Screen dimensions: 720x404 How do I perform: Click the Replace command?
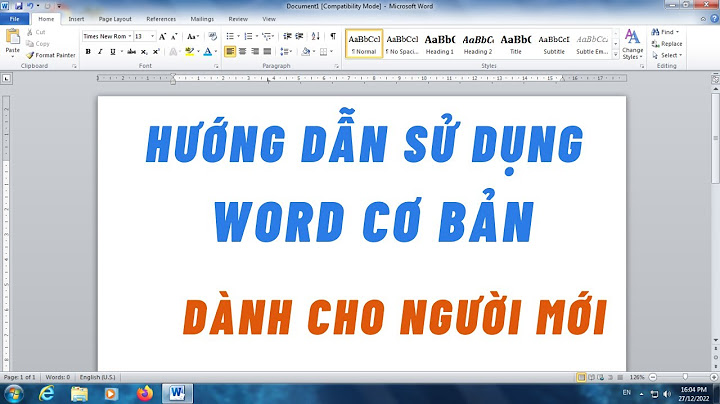click(667, 44)
